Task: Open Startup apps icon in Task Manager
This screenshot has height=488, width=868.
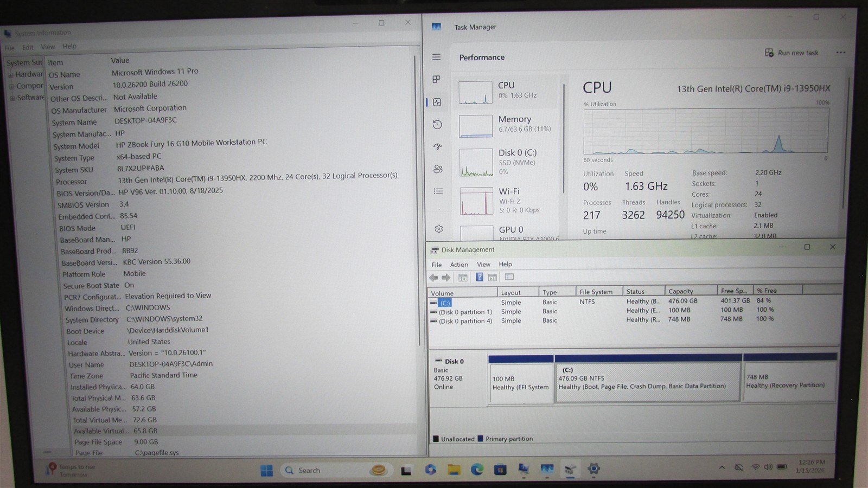Action: pyautogui.click(x=438, y=146)
